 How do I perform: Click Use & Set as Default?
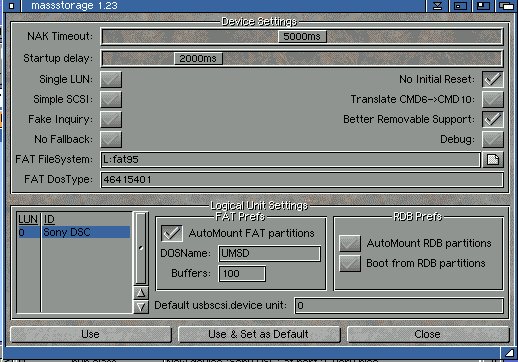(x=259, y=334)
